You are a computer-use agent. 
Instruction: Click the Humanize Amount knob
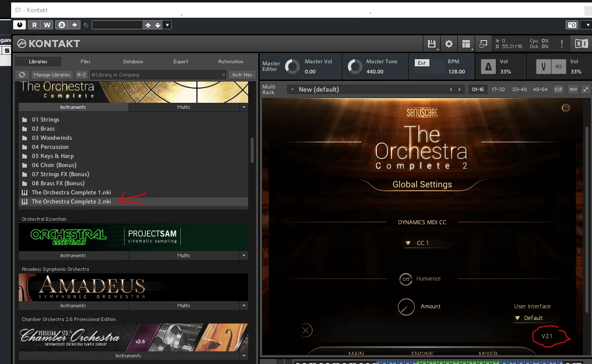(406, 307)
